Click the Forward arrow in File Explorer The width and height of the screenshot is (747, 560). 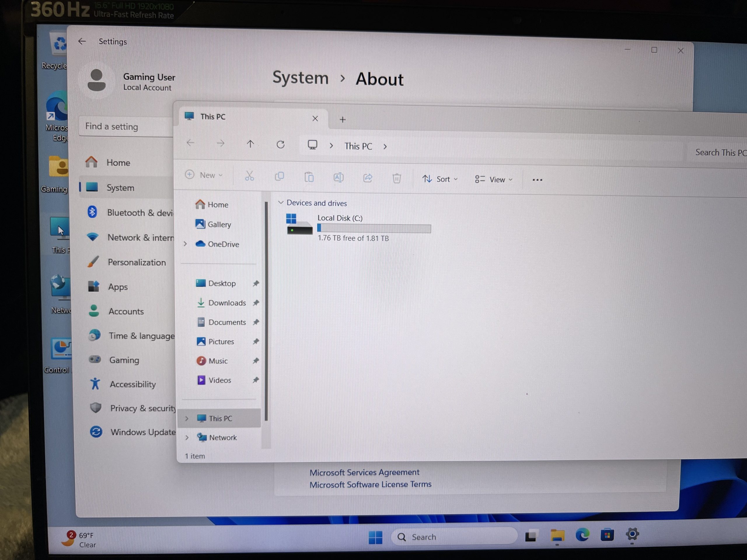pyautogui.click(x=221, y=143)
